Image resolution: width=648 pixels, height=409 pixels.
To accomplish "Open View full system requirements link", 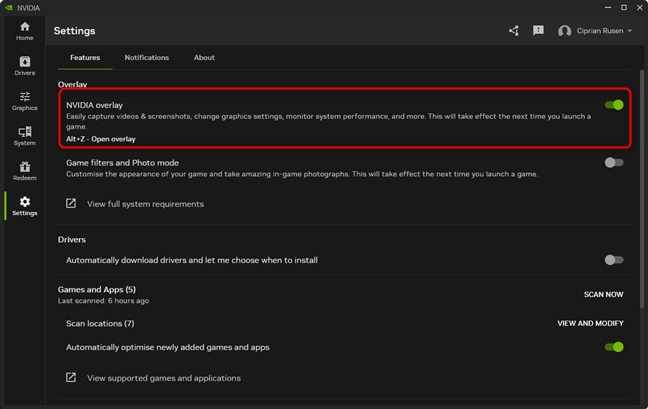I will tap(145, 204).
